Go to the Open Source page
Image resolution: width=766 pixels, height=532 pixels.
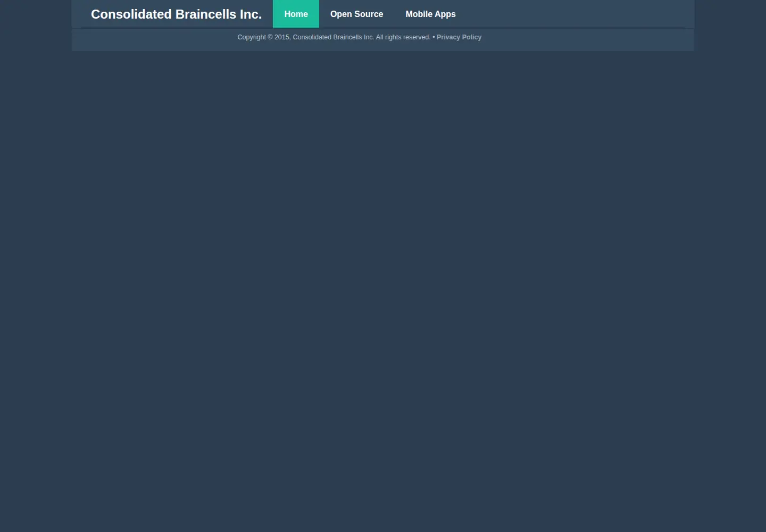356,14
